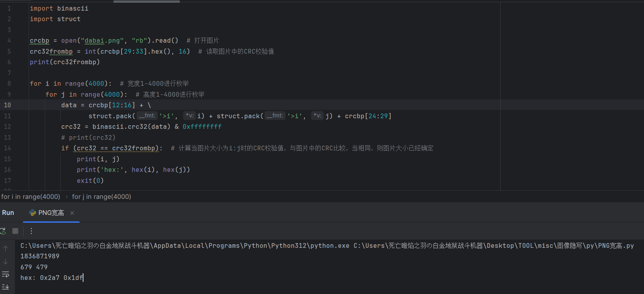The height and width of the screenshot is (294, 644).
Task: Click first '_fmt:' inlay hint on line 11
Action: 147,116
